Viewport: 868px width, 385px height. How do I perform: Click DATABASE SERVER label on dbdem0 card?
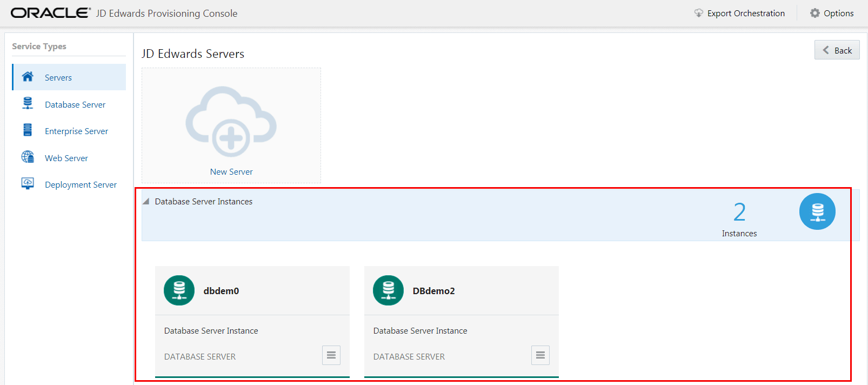tap(200, 356)
